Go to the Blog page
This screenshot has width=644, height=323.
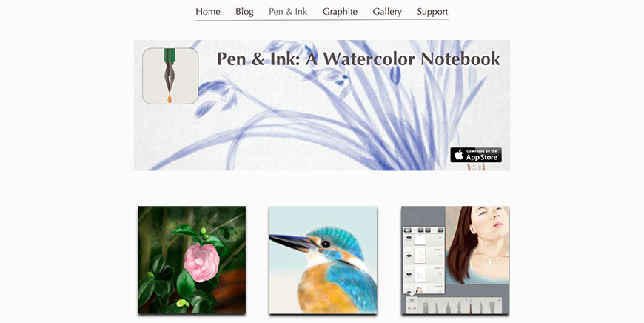[x=244, y=12]
